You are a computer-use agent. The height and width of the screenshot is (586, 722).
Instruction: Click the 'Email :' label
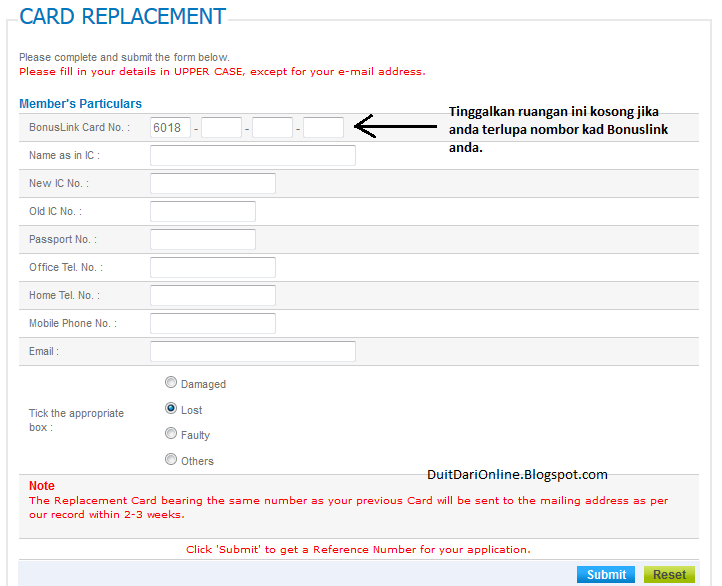point(44,352)
